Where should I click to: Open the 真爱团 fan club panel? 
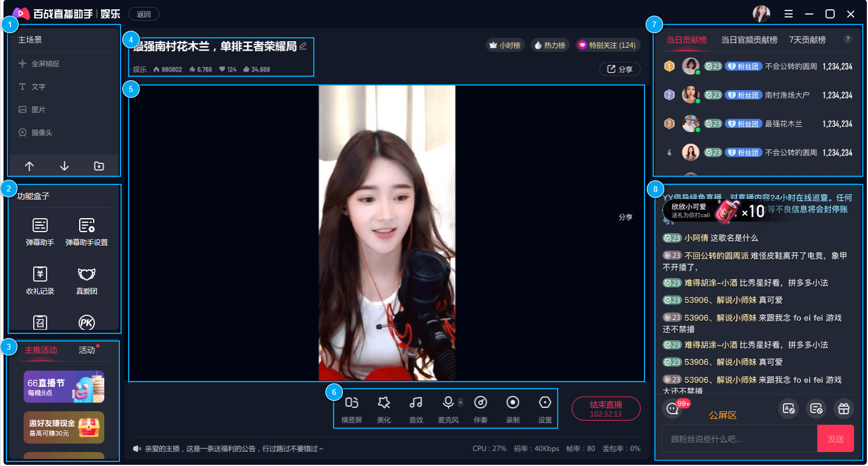coord(86,280)
